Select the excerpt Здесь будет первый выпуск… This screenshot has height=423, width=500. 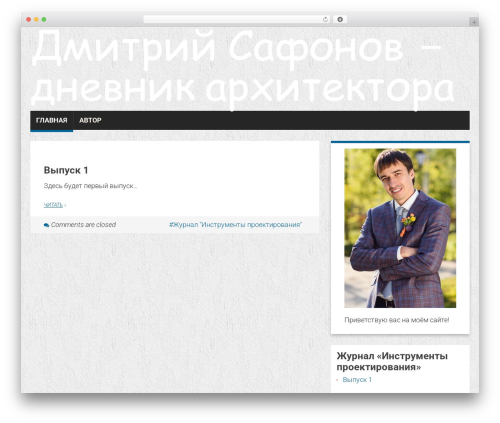[x=90, y=186]
